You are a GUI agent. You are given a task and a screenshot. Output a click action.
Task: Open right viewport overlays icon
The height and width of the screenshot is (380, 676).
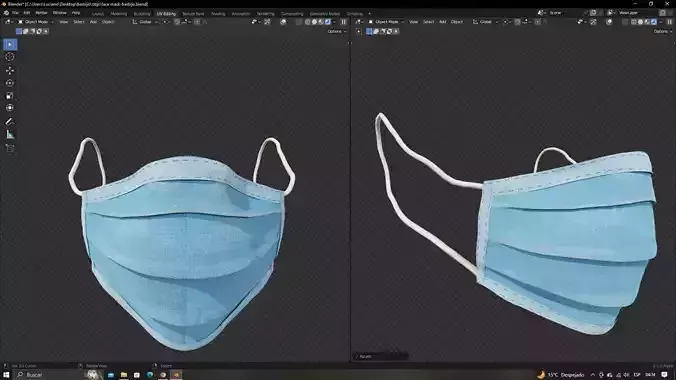(x=609, y=22)
